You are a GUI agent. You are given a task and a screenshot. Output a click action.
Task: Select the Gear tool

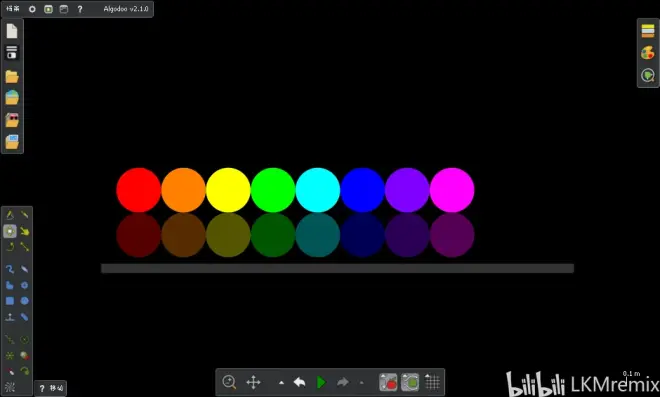[x=25, y=285]
